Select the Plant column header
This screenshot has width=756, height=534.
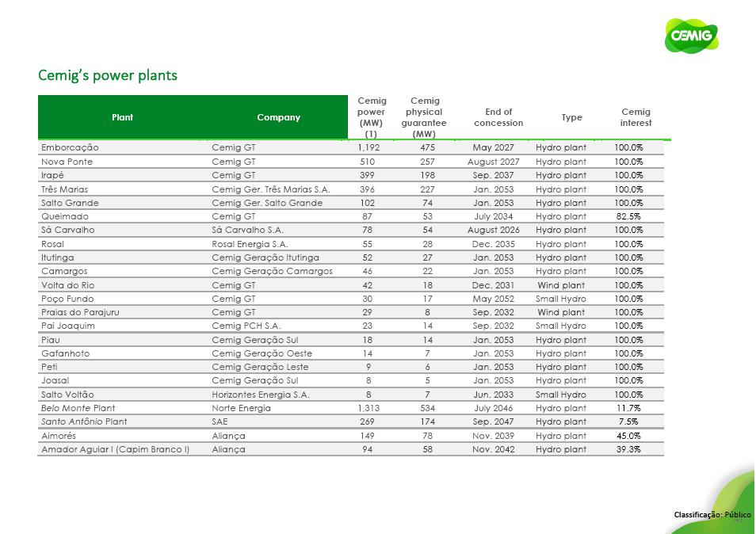(123, 117)
